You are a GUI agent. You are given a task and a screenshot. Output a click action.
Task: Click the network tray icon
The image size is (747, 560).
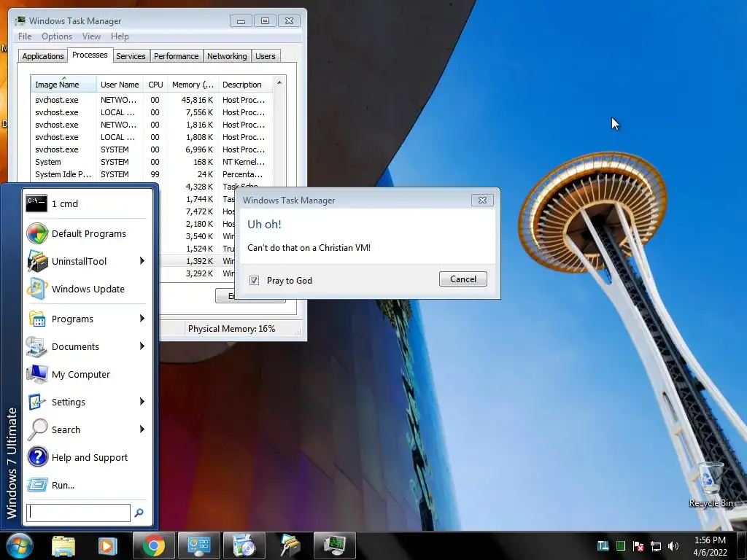(x=656, y=546)
